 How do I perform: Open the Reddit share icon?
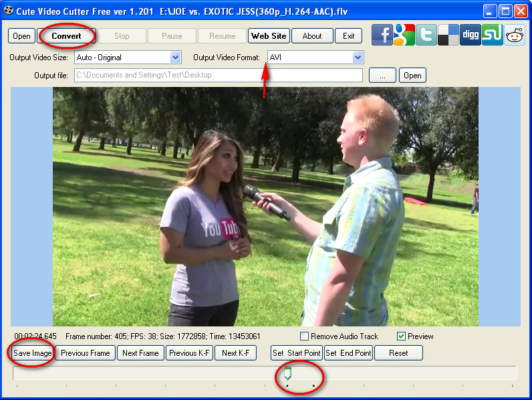point(515,35)
